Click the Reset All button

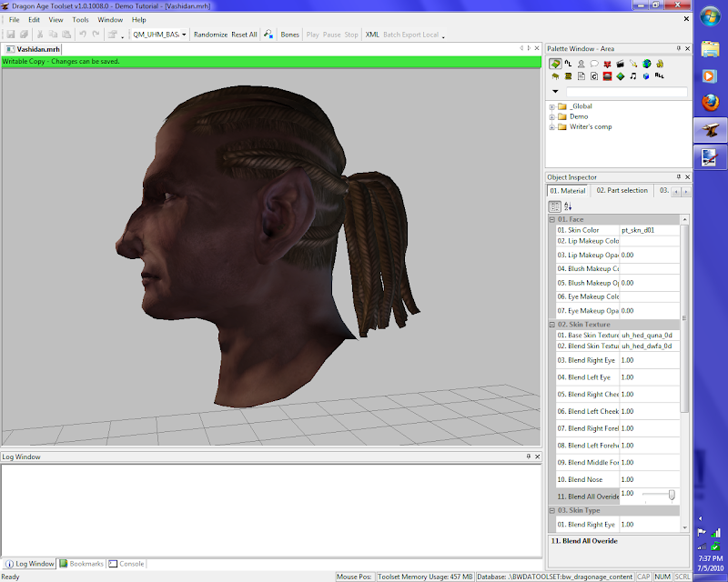pyautogui.click(x=244, y=35)
